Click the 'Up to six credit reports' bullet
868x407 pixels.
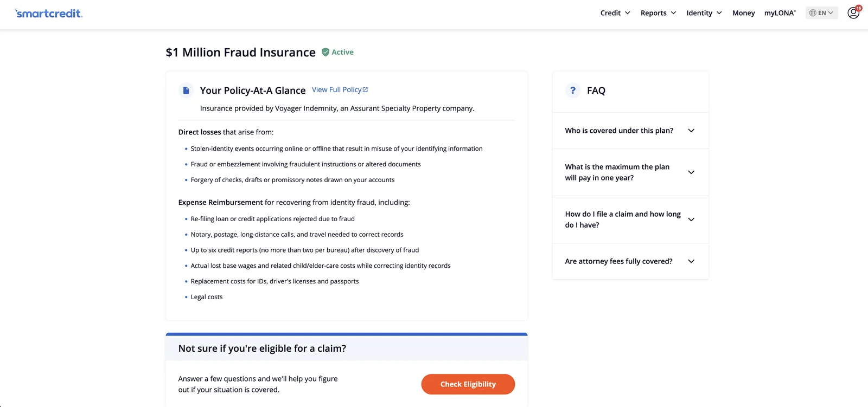tap(305, 250)
